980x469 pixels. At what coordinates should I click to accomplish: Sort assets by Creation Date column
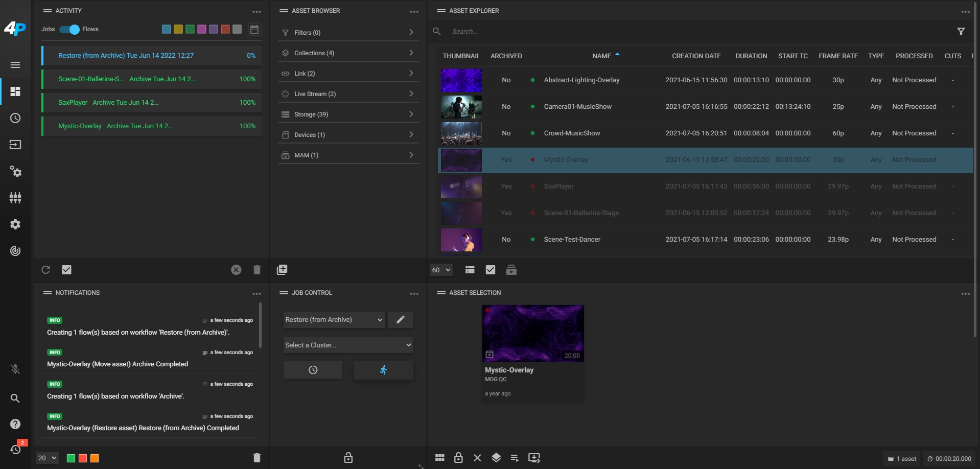696,56
